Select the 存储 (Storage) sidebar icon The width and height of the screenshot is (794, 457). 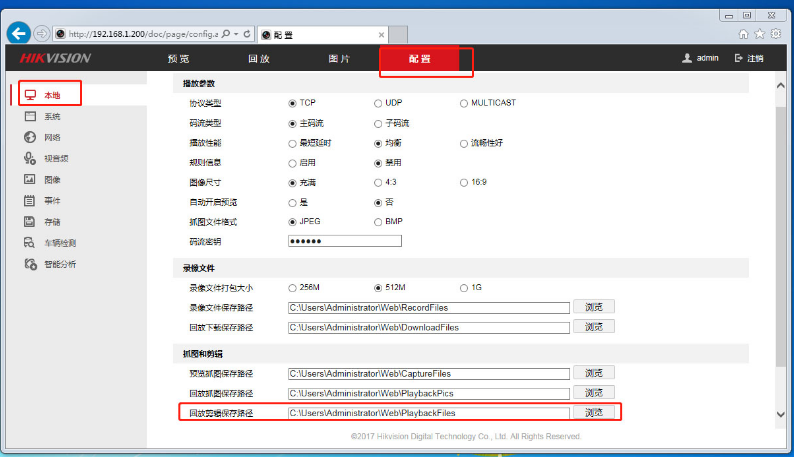(x=30, y=221)
